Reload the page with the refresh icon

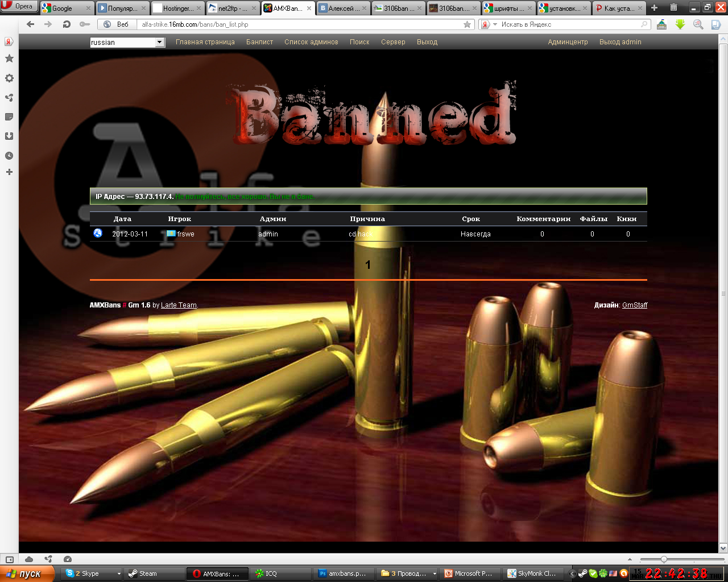pos(67,24)
